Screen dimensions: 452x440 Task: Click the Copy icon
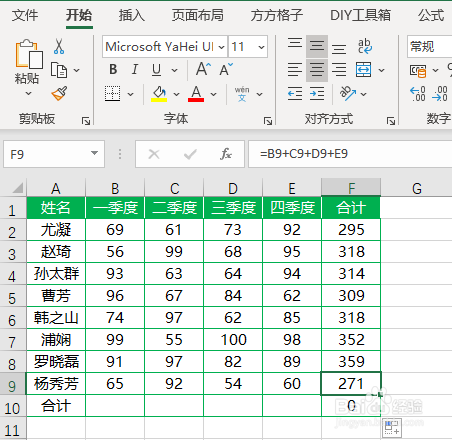[59, 70]
